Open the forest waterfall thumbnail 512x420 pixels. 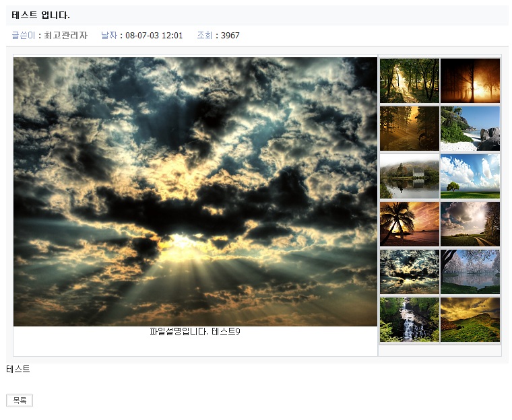[x=410, y=320]
